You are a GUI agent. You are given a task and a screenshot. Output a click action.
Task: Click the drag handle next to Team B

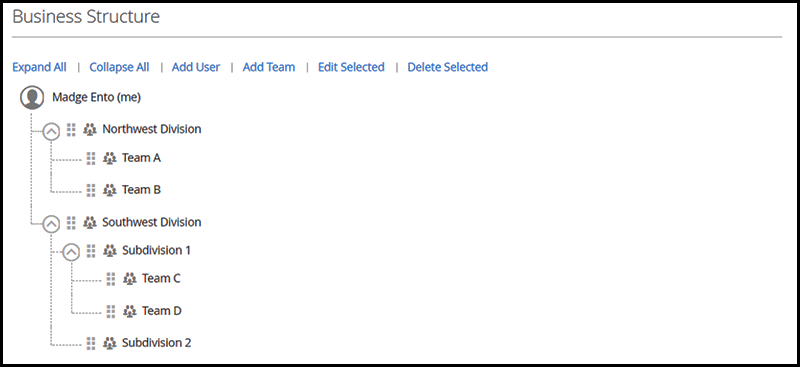[x=91, y=190]
